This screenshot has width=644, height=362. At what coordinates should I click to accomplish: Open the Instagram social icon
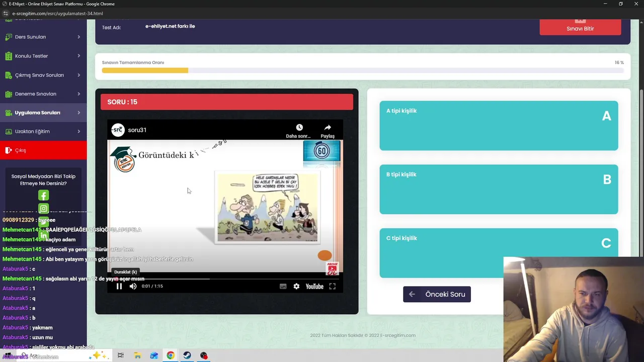tap(44, 209)
